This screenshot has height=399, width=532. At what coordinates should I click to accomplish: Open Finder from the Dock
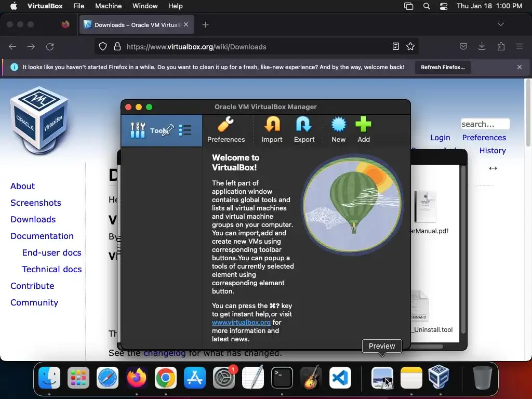[49, 378]
